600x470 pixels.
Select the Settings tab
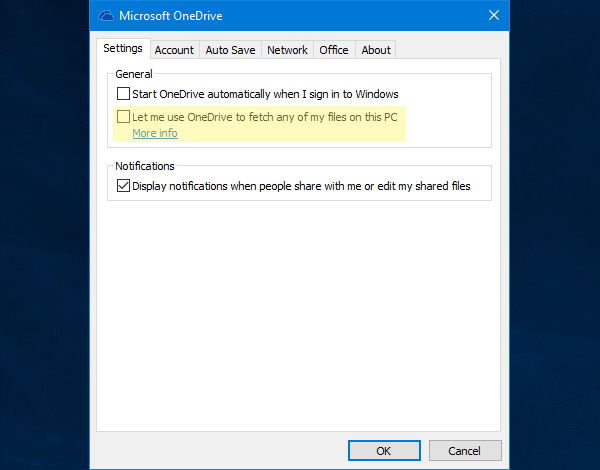click(x=123, y=48)
